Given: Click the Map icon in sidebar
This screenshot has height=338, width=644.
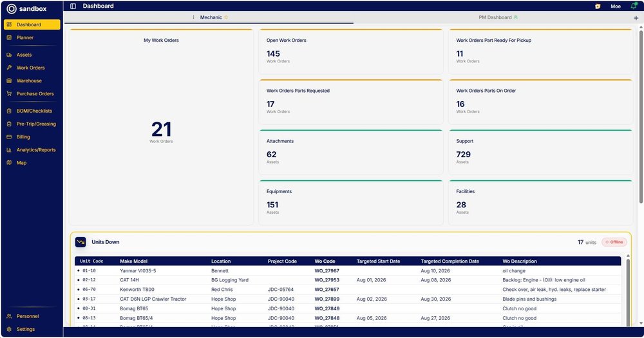Looking at the screenshot, I should [9, 163].
